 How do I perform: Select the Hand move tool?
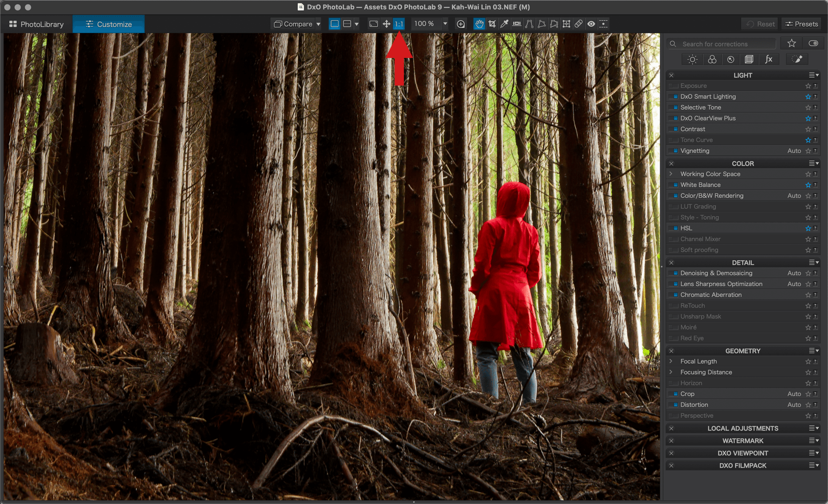pyautogui.click(x=479, y=24)
